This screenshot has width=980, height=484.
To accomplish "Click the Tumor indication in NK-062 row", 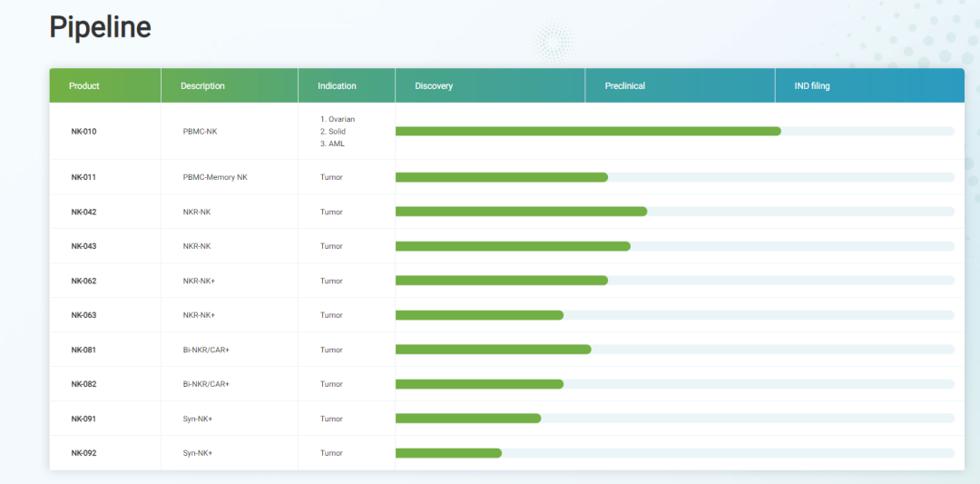I will (331, 281).
